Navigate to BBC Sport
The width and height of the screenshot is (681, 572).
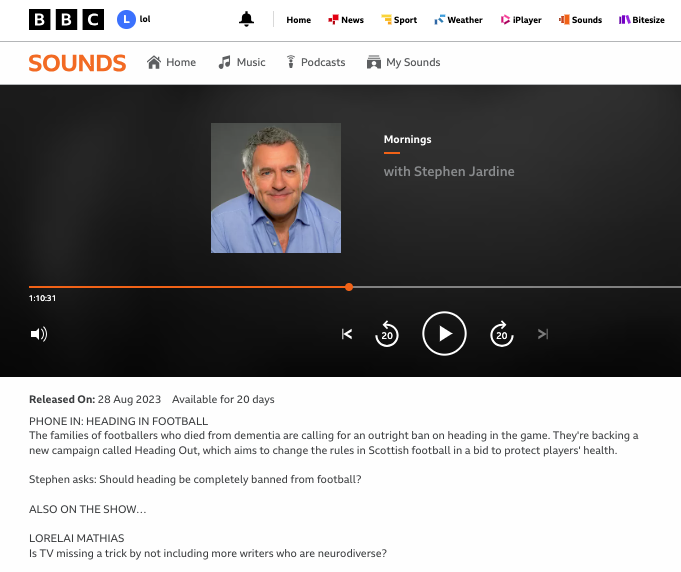pos(399,20)
